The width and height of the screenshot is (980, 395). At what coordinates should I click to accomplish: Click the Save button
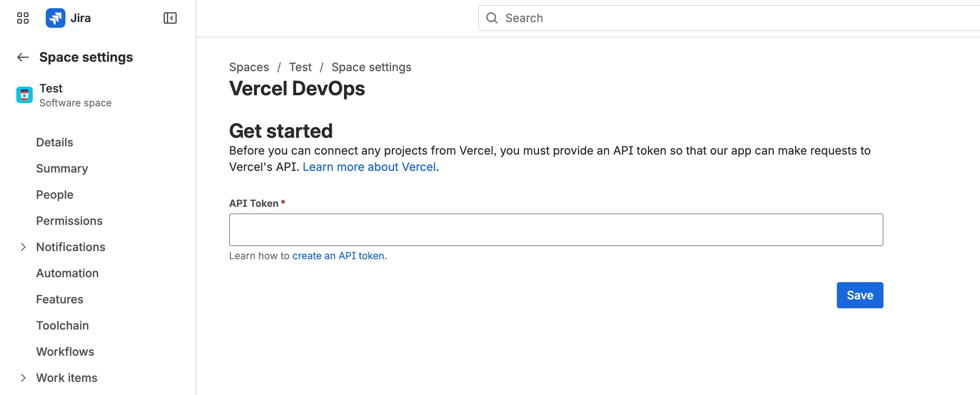[859, 295]
